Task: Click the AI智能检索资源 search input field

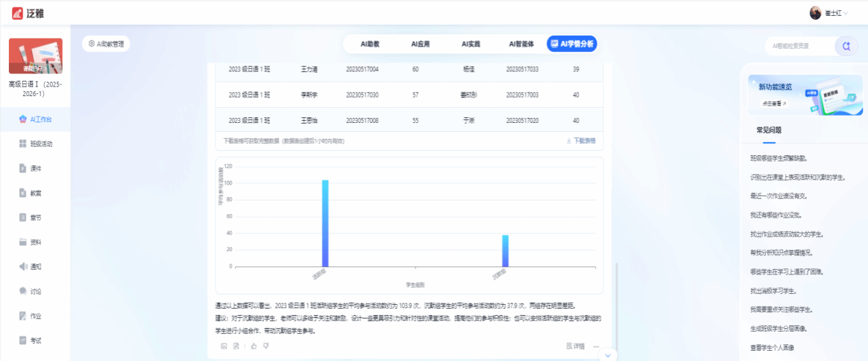Action: 799,46
